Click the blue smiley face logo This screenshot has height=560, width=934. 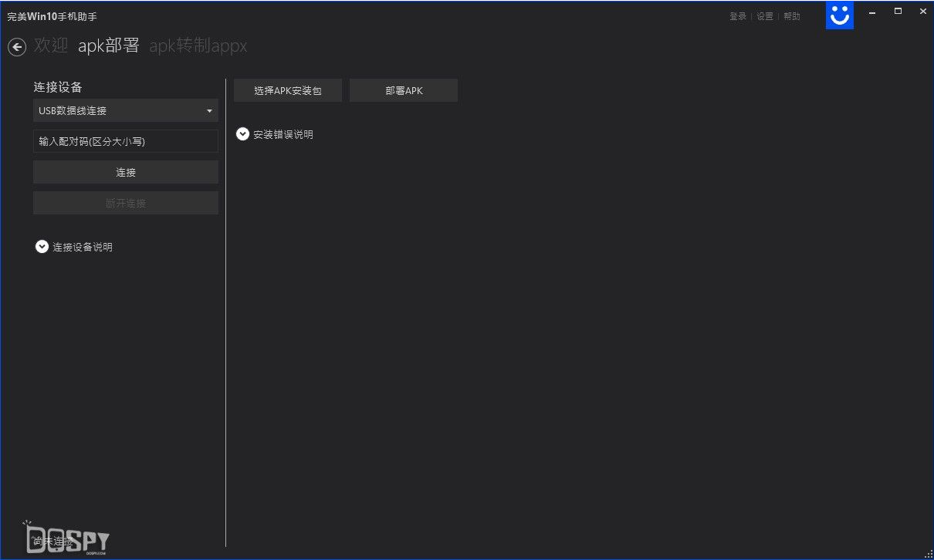coord(840,15)
